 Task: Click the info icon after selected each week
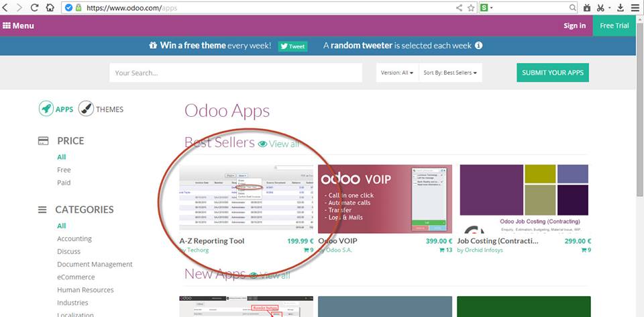point(478,45)
